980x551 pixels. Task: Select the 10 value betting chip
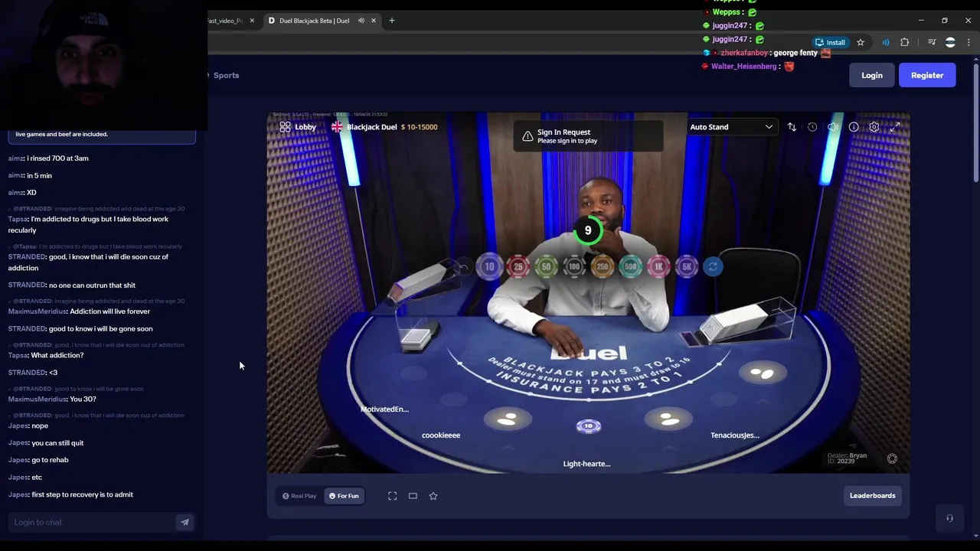point(490,266)
